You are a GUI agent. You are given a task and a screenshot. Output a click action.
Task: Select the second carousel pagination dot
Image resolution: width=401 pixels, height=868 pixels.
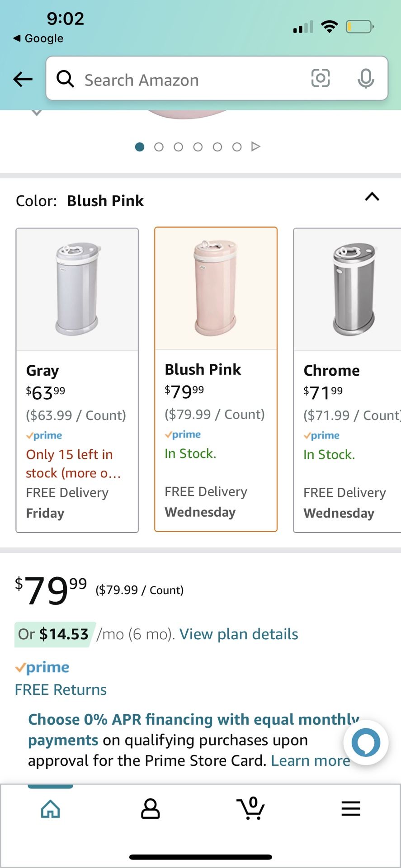159,146
